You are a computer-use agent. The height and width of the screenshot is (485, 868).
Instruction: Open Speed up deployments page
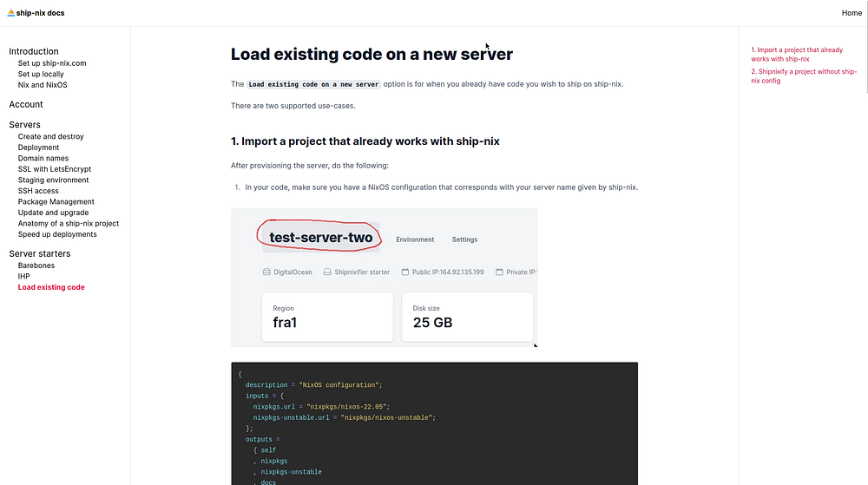(57, 234)
